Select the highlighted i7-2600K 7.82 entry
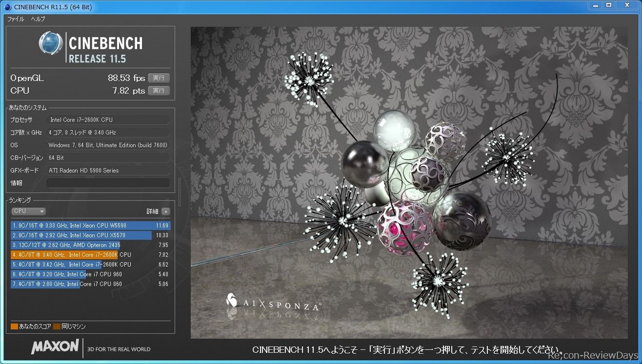This screenshot has height=364, width=642. click(90, 255)
